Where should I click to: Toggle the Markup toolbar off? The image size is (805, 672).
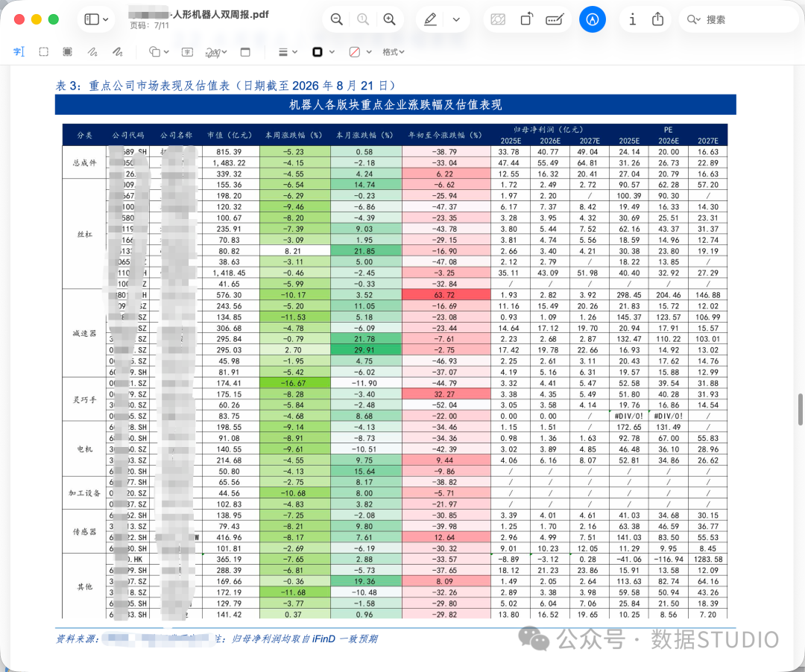[593, 19]
